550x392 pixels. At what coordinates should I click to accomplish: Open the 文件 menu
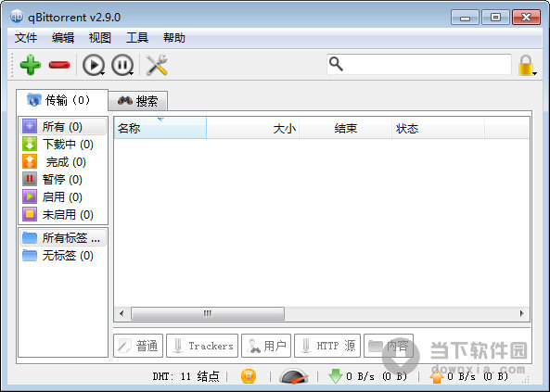[x=26, y=37]
